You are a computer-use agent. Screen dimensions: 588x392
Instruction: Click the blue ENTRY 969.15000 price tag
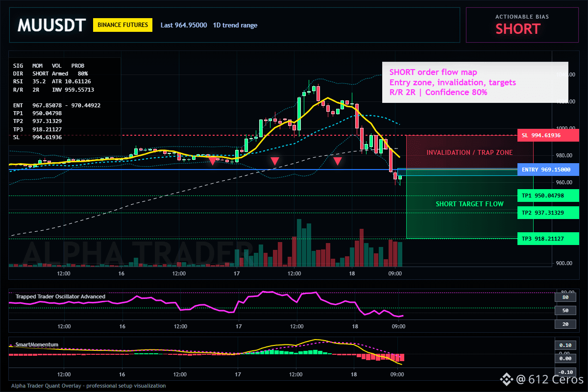click(548, 170)
